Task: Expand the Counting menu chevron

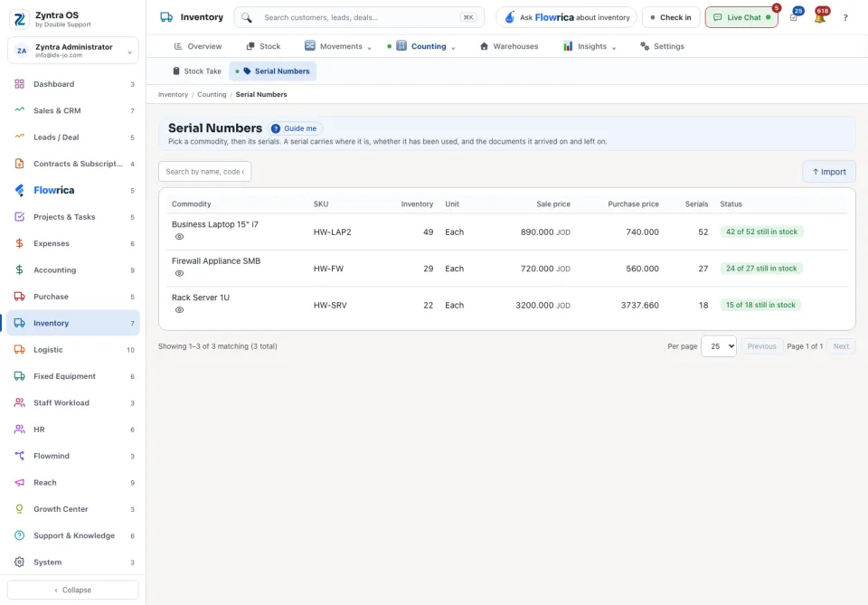Action: pyautogui.click(x=453, y=48)
